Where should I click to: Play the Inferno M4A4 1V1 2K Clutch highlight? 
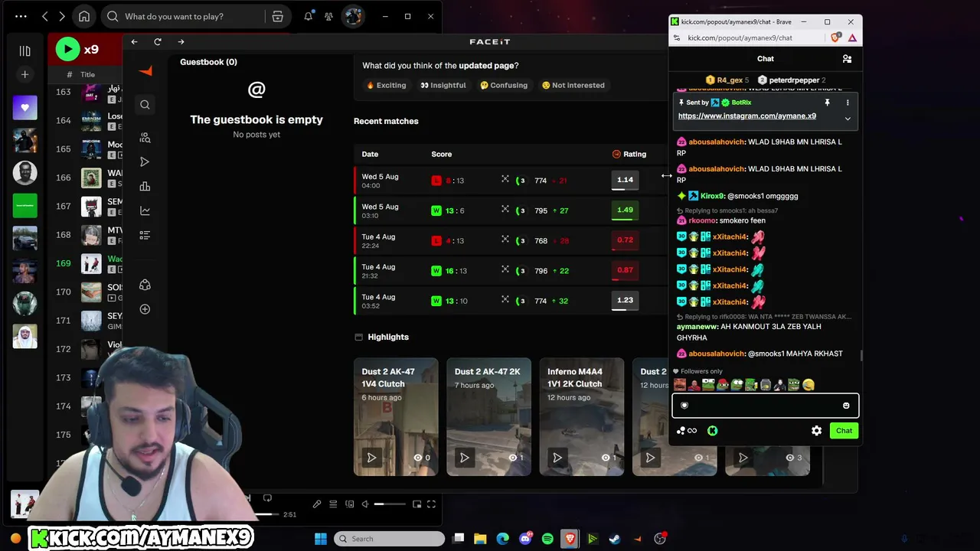[x=557, y=458]
